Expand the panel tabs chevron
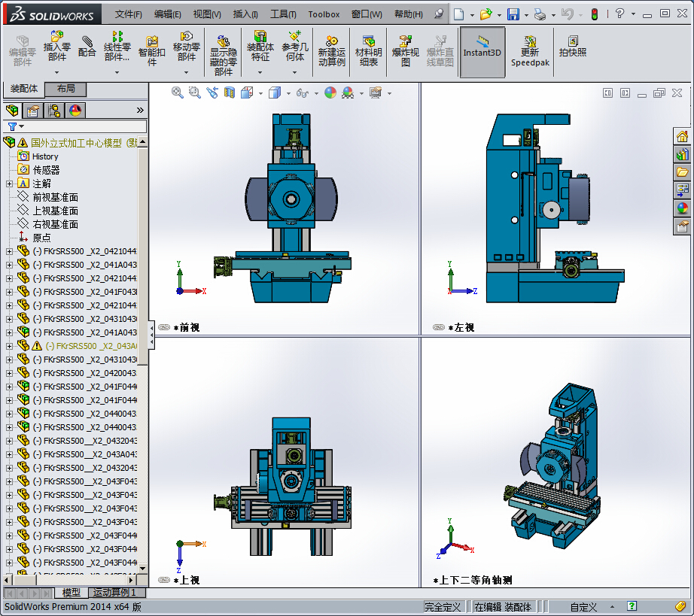Screen dimensions: 694x616 pos(140,110)
